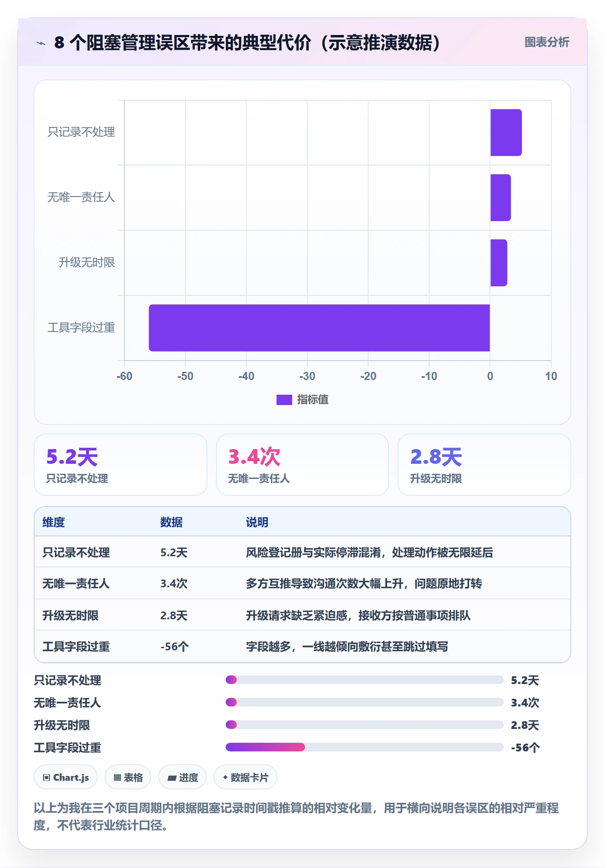Click the 只记录不处理 y-axis label

point(81,132)
